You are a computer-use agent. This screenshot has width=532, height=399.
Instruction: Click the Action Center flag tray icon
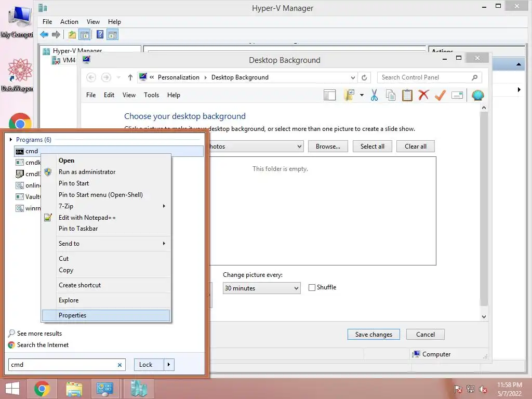(458, 389)
